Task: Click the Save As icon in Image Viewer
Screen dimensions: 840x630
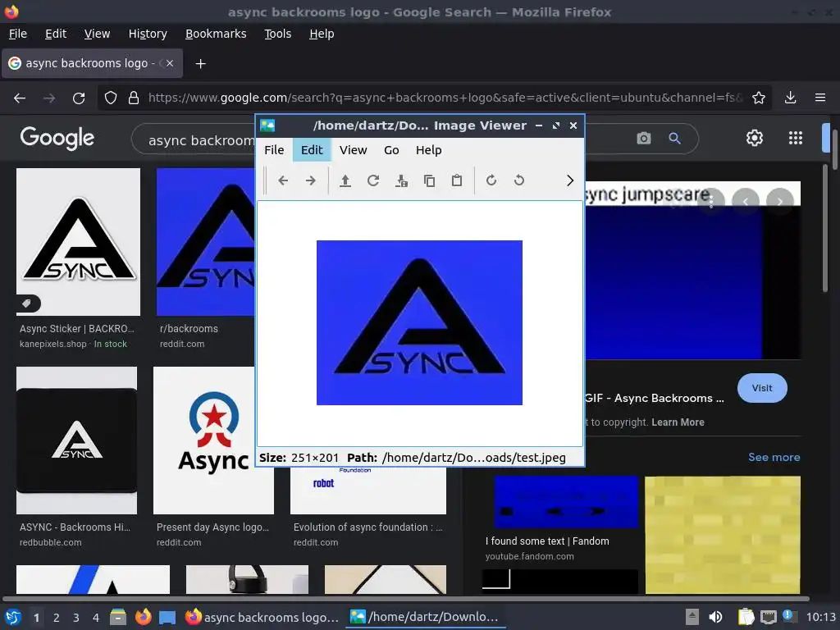Action: [401, 180]
